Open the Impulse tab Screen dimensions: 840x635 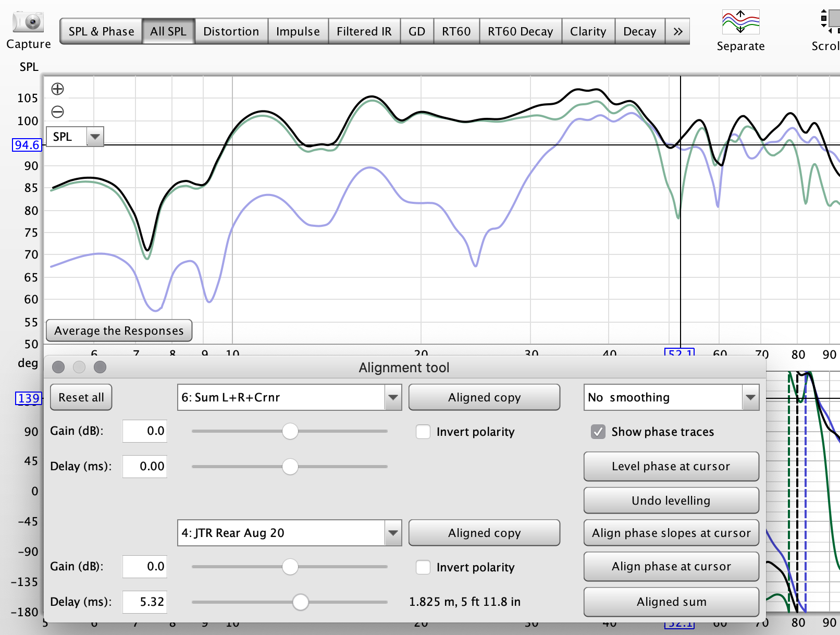tap(298, 31)
